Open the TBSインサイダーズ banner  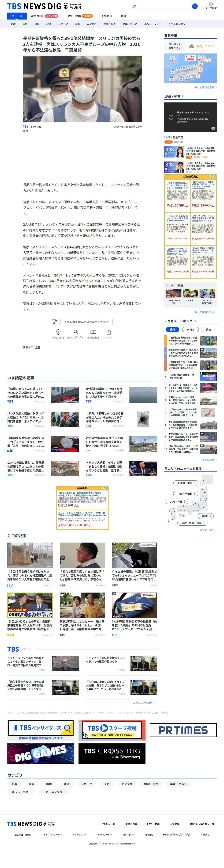(41, 730)
